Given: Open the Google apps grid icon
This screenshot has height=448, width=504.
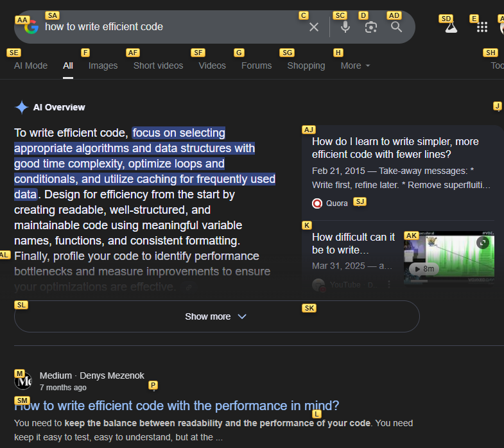Looking at the screenshot, I should tap(482, 27).
